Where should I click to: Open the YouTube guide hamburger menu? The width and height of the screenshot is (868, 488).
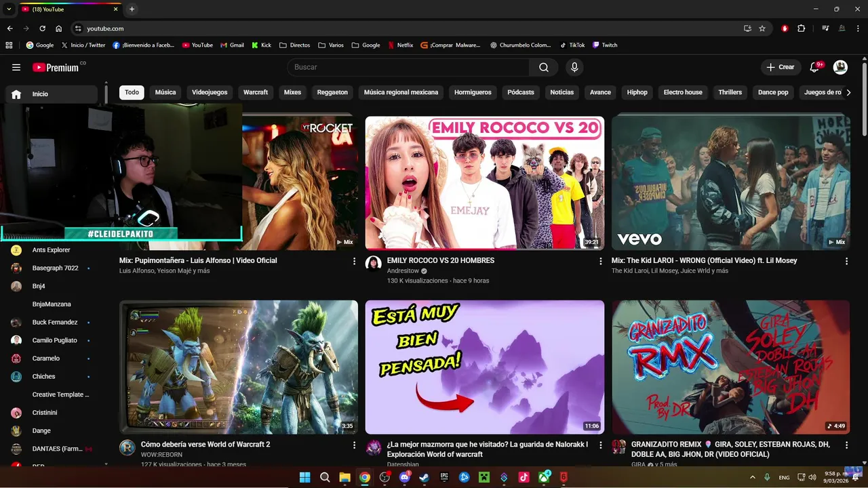pos(16,67)
